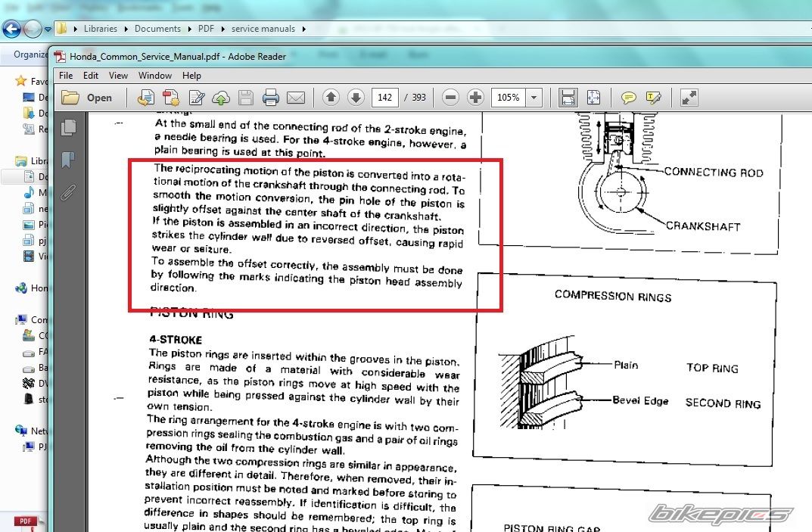Image resolution: width=812 pixels, height=532 pixels.
Task: Select the highlight text tool
Action: click(x=653, y=98)
